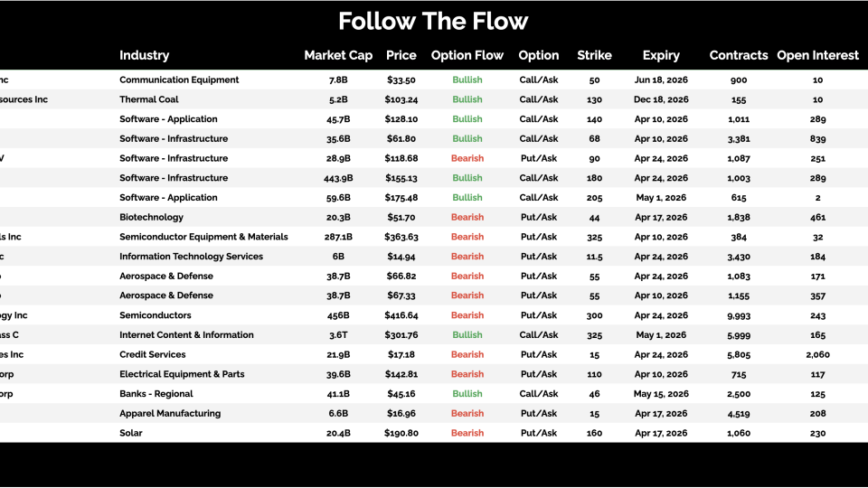Click the 9,993 contracts cell
868x488 pixels.
tap(739, 315)
